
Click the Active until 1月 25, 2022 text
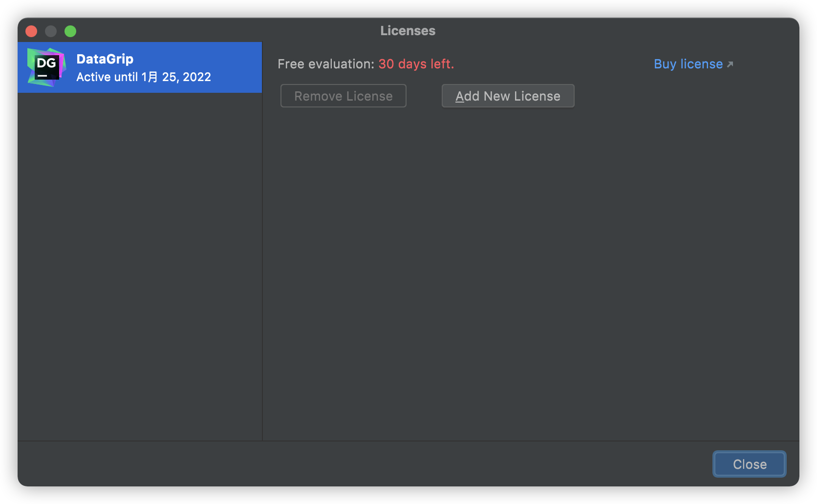coord(144,77)
